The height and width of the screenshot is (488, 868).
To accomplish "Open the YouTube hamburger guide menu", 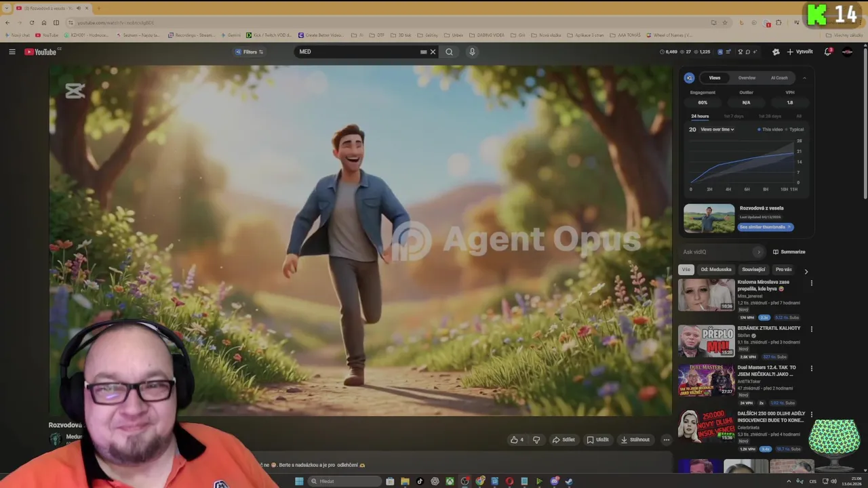I will [x=12, y=52].
